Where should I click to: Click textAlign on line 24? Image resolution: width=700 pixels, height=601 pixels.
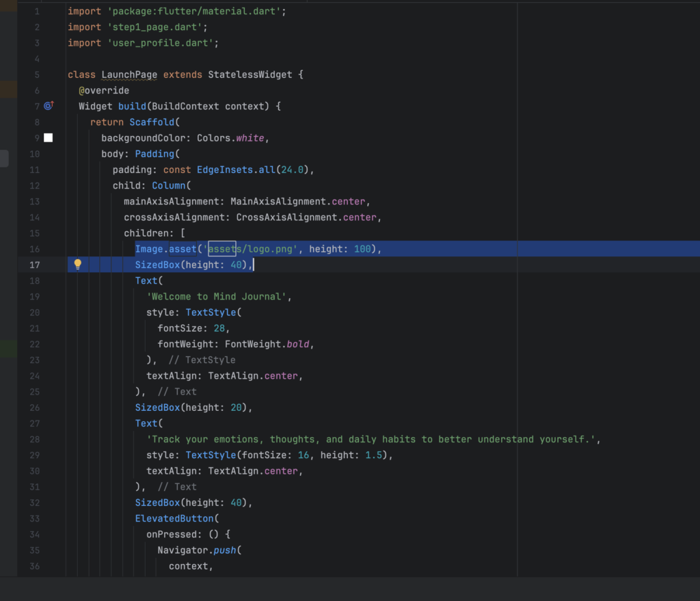tap(172, 376)
